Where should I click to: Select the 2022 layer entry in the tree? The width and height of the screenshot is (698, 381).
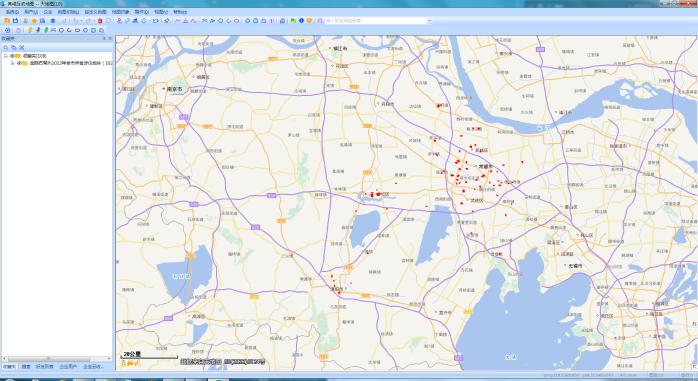tap(70, 63)
